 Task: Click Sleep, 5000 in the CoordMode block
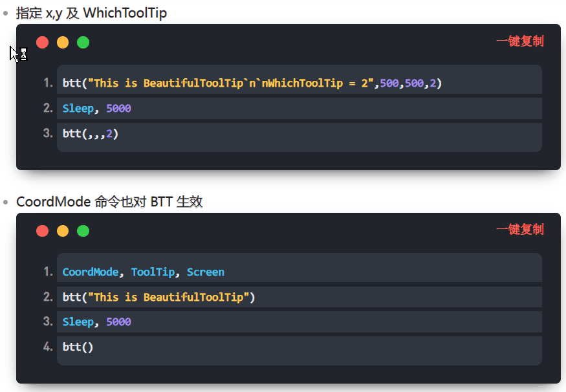[97, 322]
